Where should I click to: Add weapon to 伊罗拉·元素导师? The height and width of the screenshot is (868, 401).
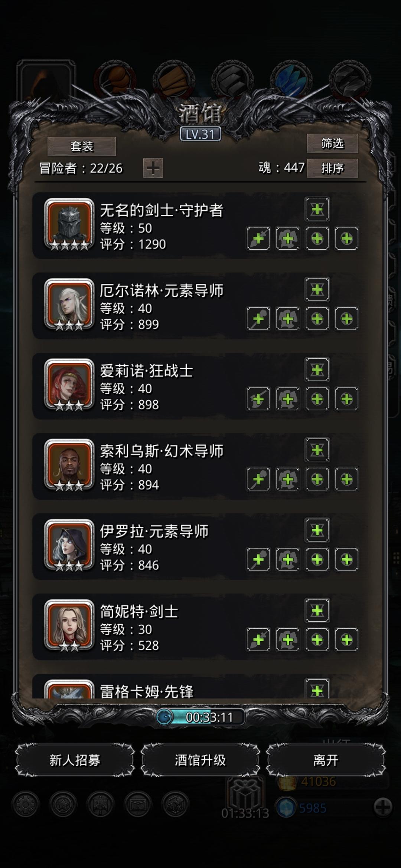[258, 559]
